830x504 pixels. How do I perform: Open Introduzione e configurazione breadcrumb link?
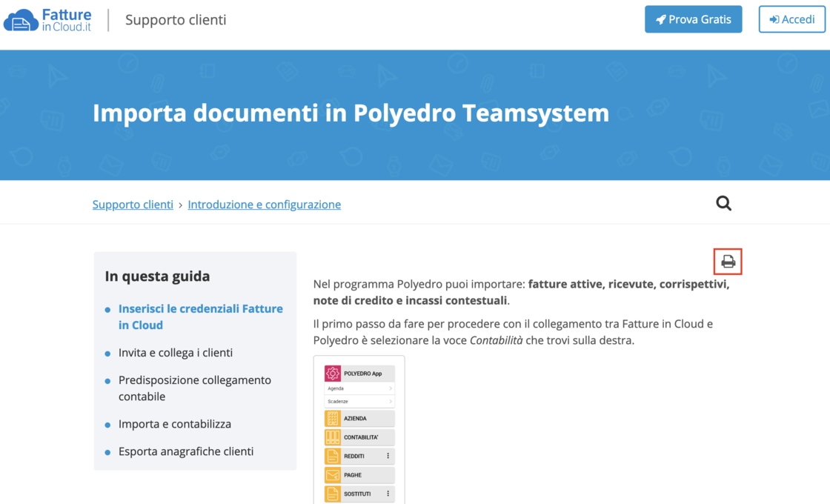(264, 205)
